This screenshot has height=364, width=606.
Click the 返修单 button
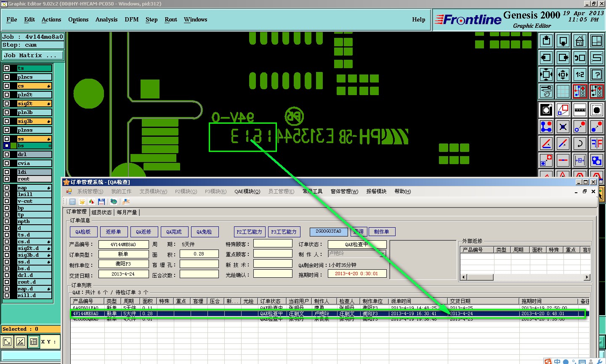[114, 232]
